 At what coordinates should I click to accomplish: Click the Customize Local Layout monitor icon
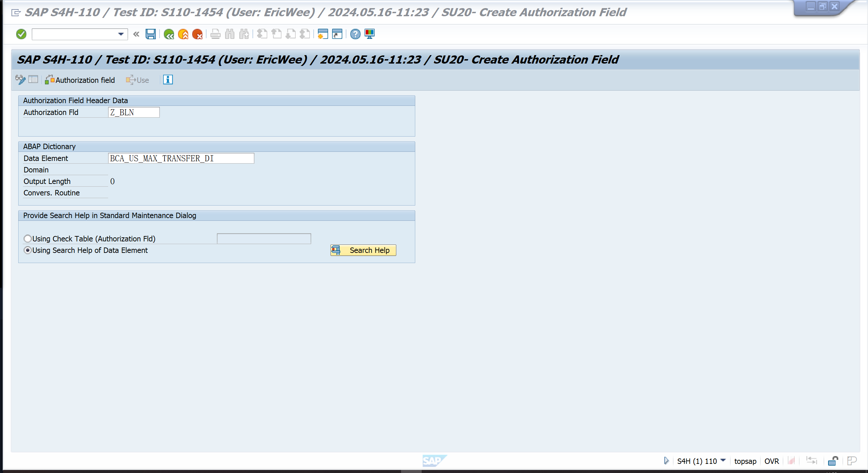click(370, 34)
